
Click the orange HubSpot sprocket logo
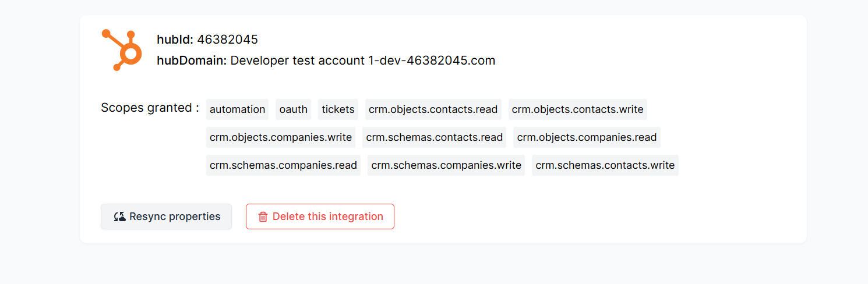click(122, 50)
